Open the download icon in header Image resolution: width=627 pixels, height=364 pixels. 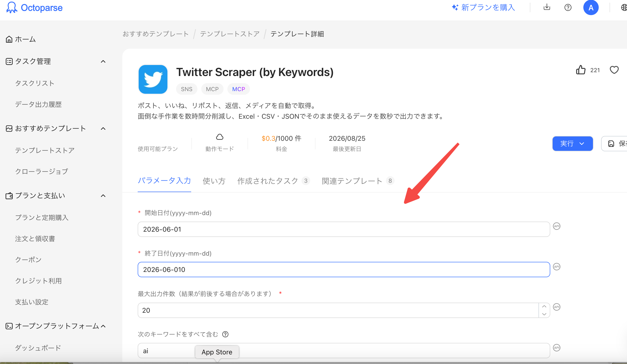click(x=547, y=7)
